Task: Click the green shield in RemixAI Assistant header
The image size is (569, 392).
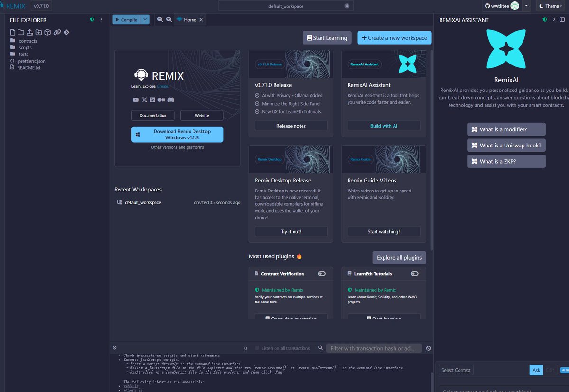Action: (x=545, y=20)
